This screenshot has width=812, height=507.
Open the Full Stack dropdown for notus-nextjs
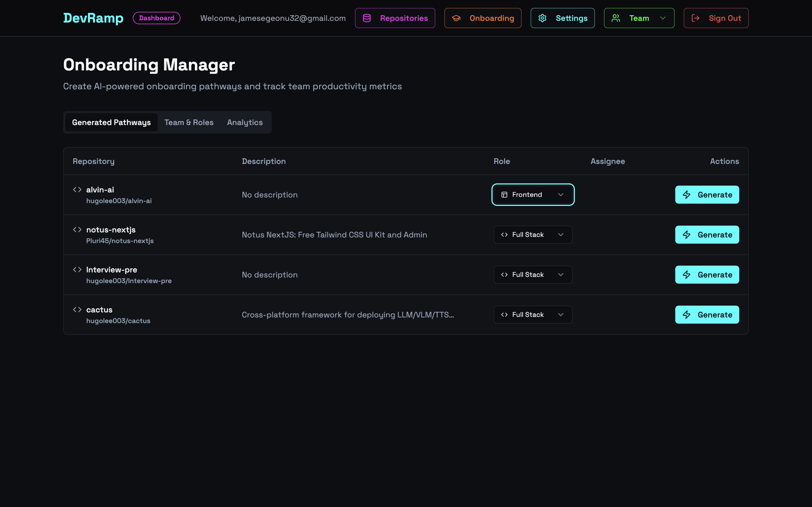coord(533,234)
